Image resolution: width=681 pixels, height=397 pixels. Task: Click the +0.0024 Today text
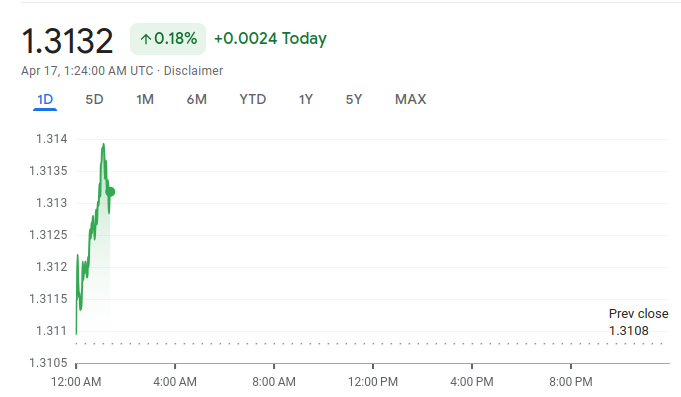pyautogui.click(x=270, y=39)
